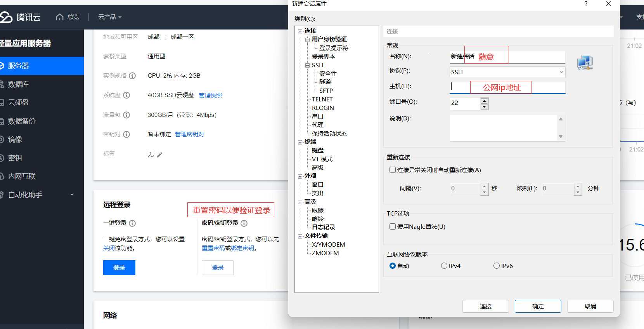Collapse the 用户身份验证 tree node
The image size is (644, 329).
307,40
